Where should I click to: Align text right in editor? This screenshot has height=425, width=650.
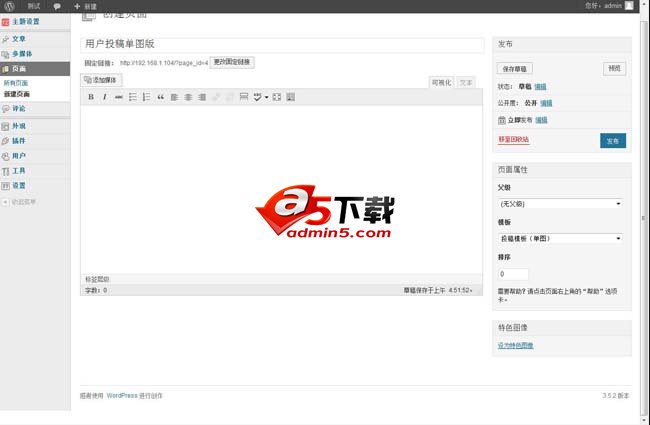click(202, 97)
